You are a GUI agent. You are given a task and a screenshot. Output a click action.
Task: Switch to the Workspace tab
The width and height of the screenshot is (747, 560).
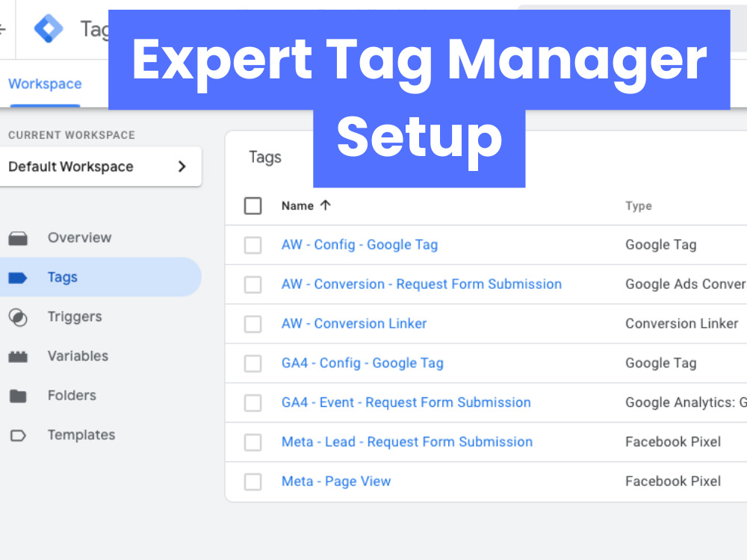(x=46, y=84)
